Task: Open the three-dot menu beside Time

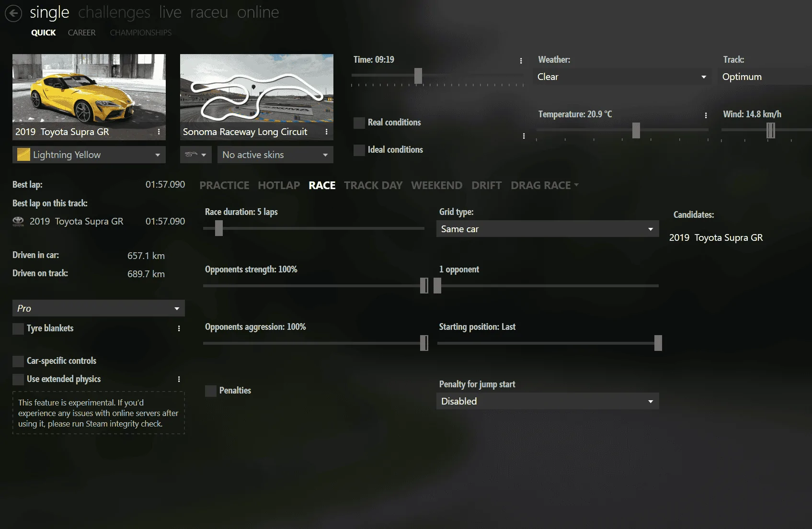Action: pos(521,61)
